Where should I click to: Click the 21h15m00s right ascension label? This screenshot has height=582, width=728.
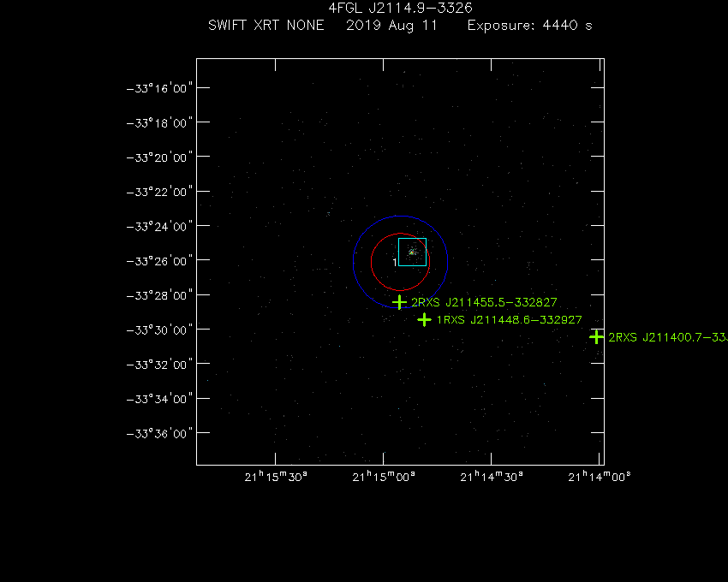384,477
